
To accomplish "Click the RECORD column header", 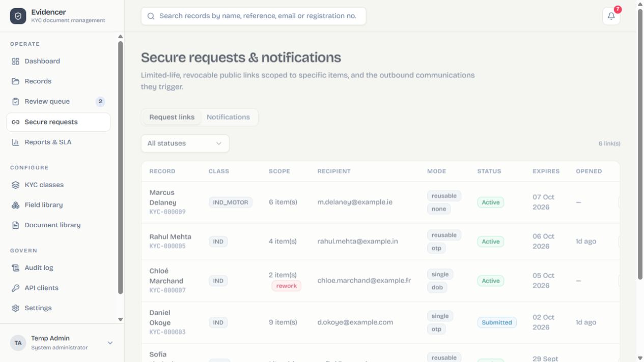I will (x=162, y=171).
